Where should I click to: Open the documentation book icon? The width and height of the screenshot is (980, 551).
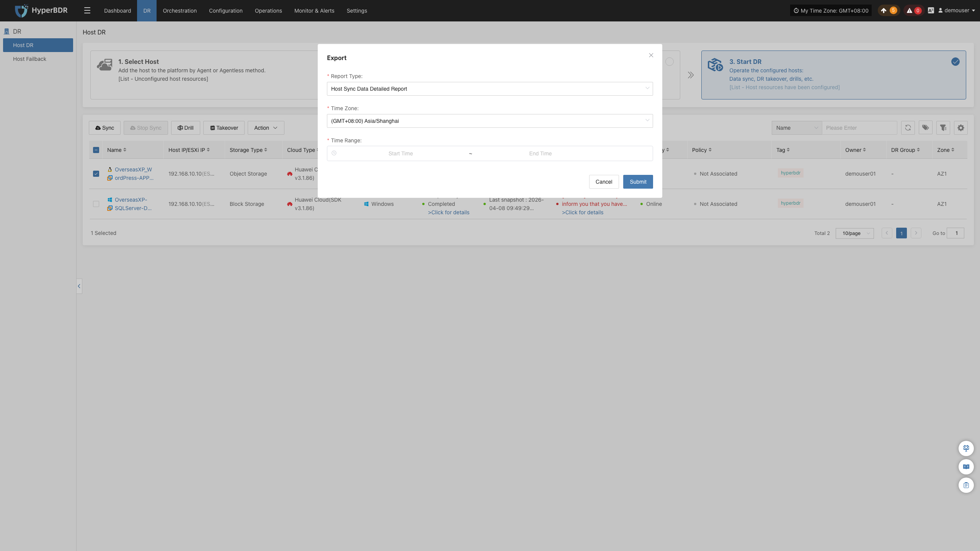click(966, 467)
